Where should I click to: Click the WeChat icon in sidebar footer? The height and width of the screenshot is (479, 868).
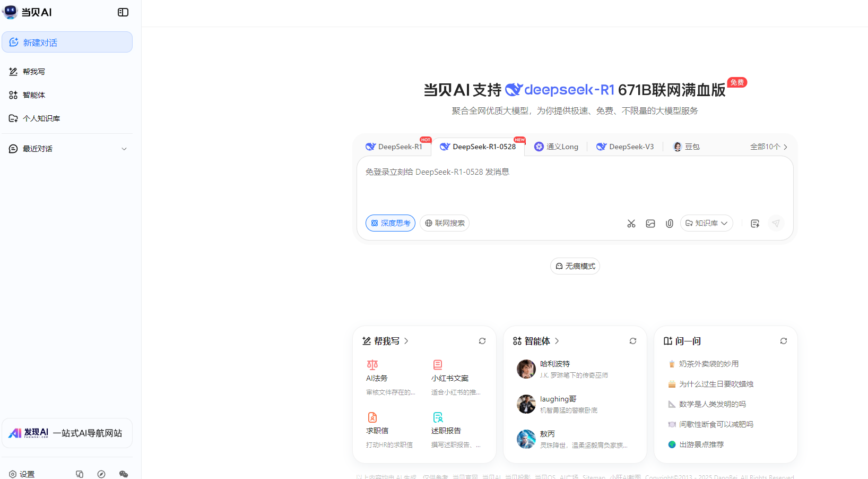(x=124, y=474)
